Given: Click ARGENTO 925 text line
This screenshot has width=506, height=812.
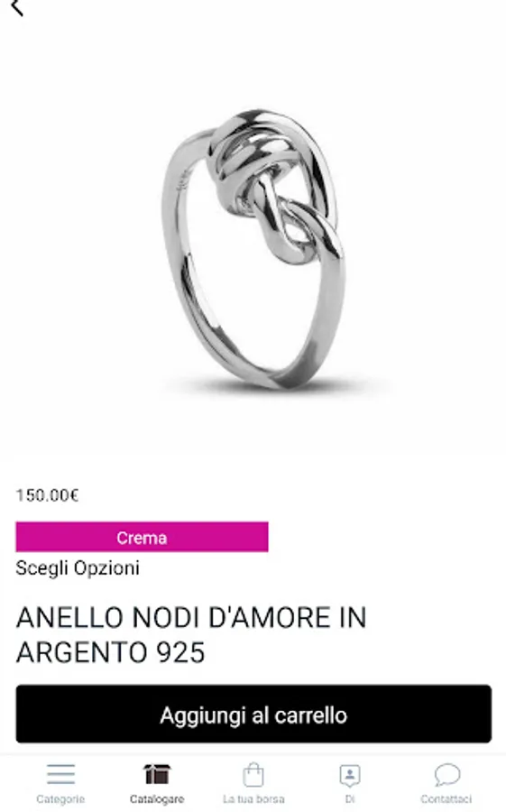Looking at the screenshot, I should tap(110, 652).
